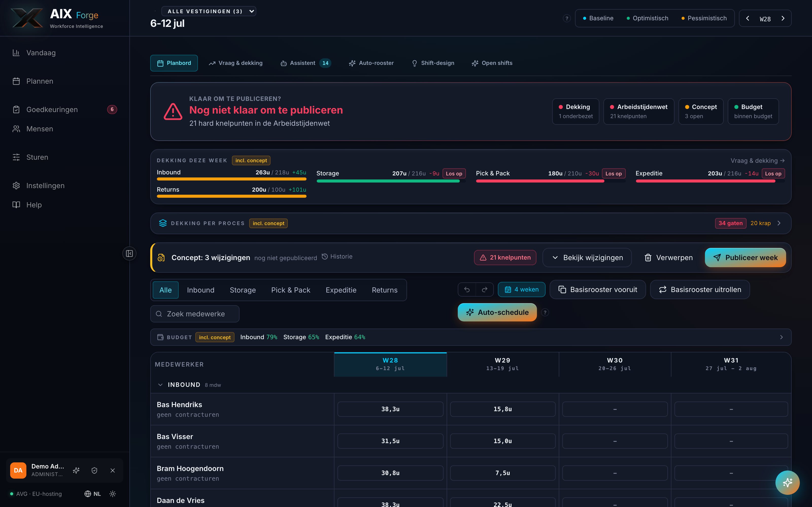This screenshot has height=507, width=812.
Task: Open the Alle vestigingen dropdown
Action: pos(209,11)
